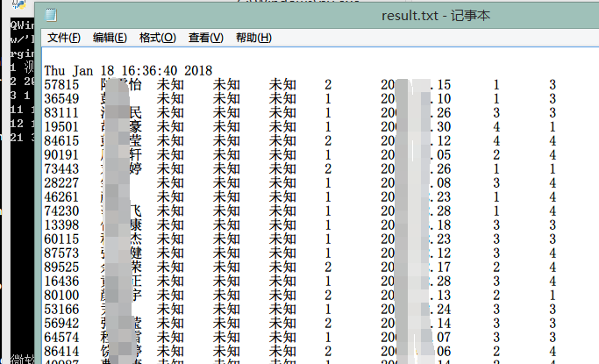Open the 查看(V) menu
The height and width of the screenshot is (364, 599).
pos(206,38)
